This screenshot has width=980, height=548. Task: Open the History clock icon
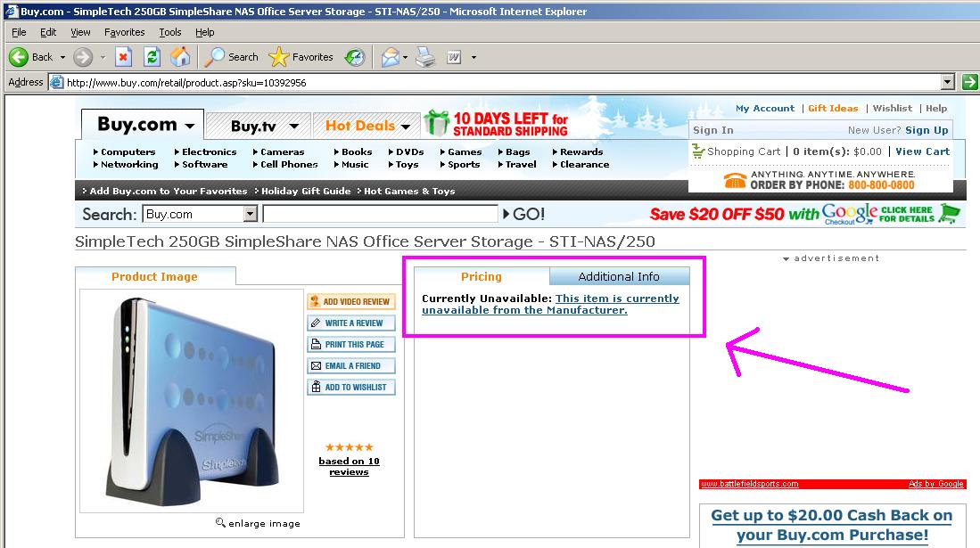pyautogui.click(x=354, y=57)
